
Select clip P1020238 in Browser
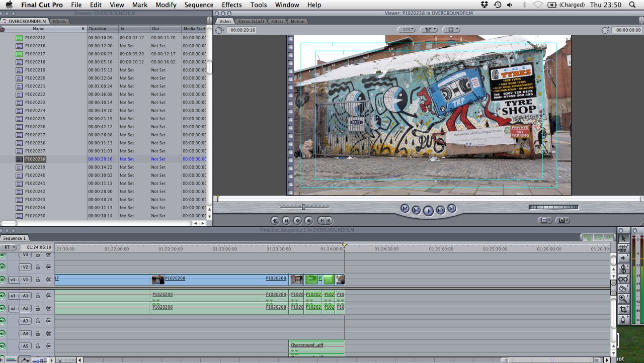coord(35,159)
